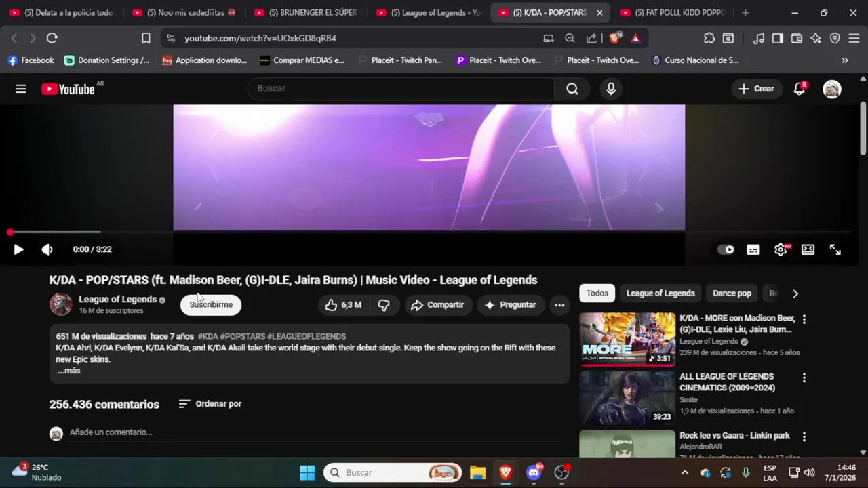868x488 pixels.
Task: Play the K/DA POP/STARS video
Action: click(x=18, y=249)
